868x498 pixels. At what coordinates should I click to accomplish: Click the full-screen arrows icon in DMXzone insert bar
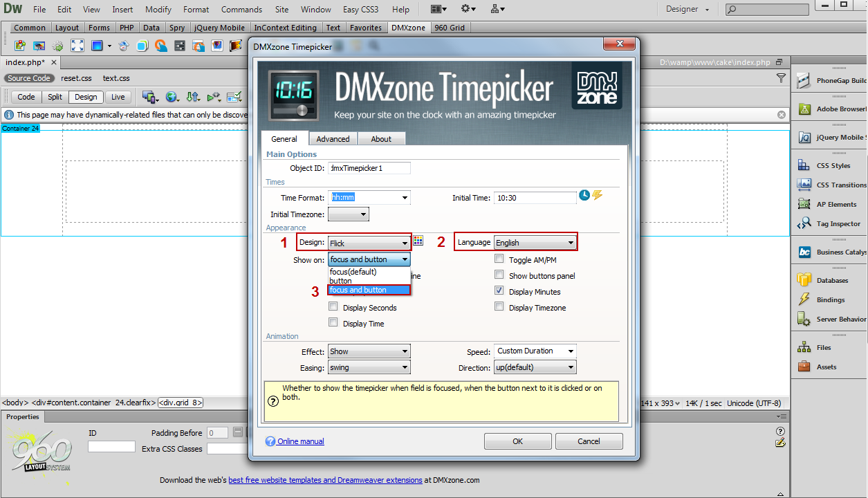point(77,46)
